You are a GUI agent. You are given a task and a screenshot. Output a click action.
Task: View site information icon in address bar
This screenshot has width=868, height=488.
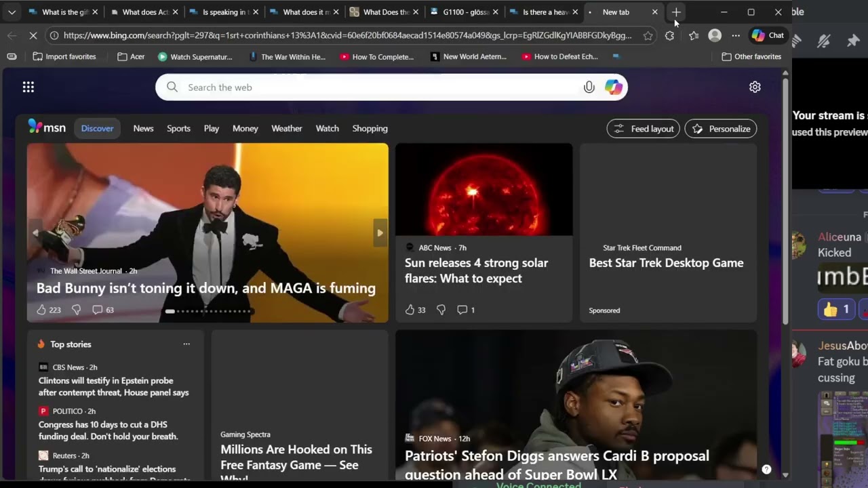(x=54, y=35)
